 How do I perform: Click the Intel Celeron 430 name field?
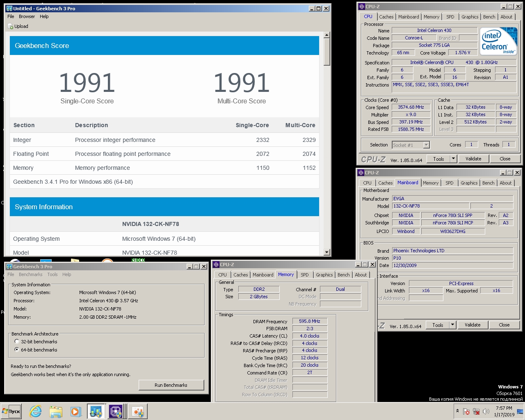point(434,30)
